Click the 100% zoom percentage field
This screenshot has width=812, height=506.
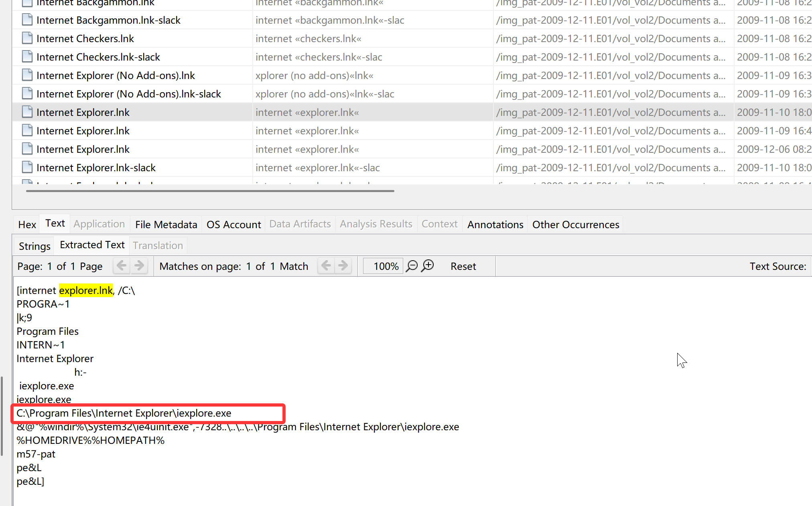tap(383, 266)
